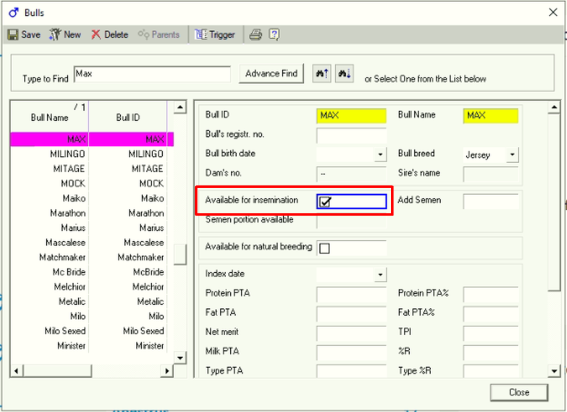This screenshot has width=567, height=412.
Task: Click the Advance Find button
Action: (x=271, y=73)
